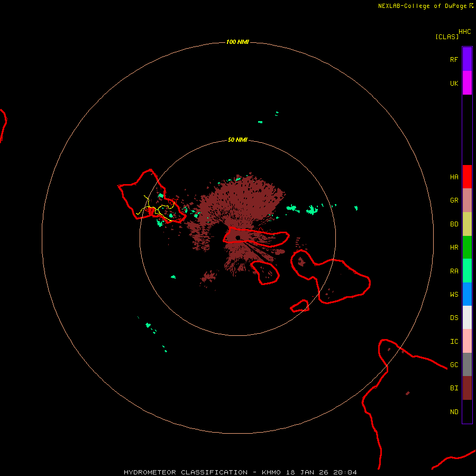The width and height of the screenshot is (476, 476).
Task: Click the UK legend label
Action: [x=454, y=84]
